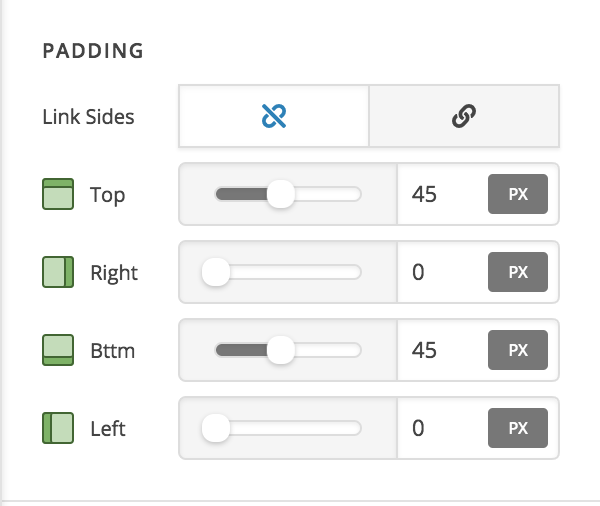This screenshot has width=600, height=506.
Task: Click the Bttm padding slider handle
Action: [x=281, y=351]
